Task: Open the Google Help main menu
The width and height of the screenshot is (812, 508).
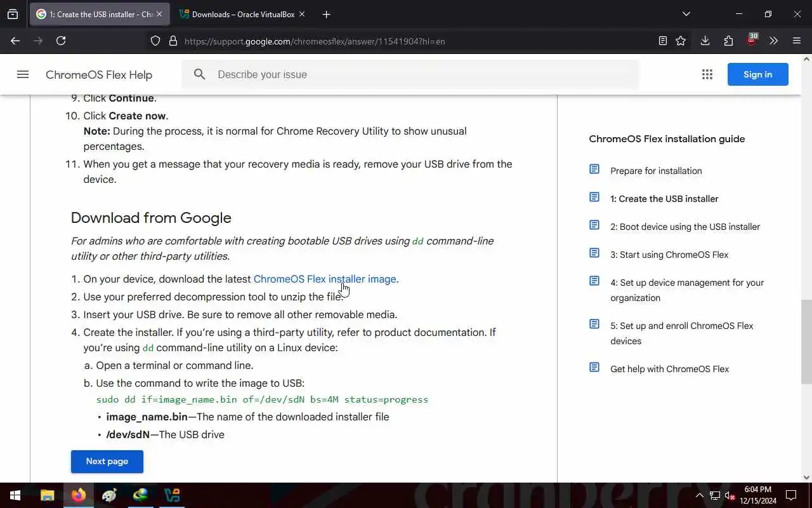Action: 23,74
